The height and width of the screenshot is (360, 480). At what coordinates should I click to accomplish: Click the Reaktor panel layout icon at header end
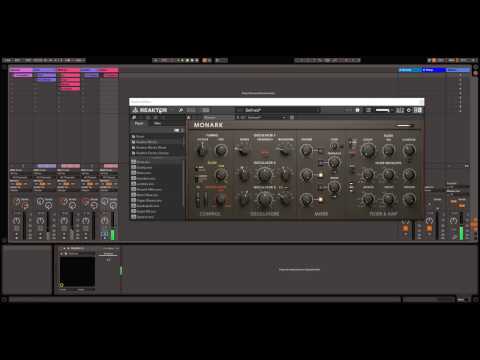418,110
